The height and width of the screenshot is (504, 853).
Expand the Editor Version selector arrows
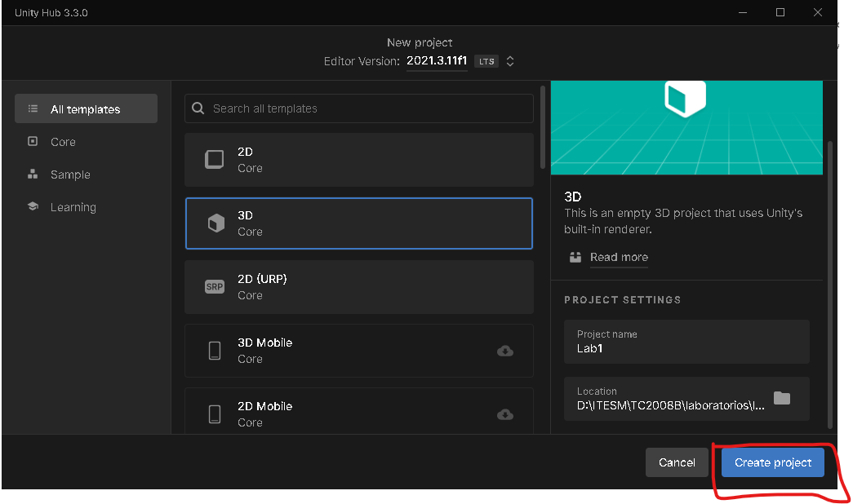[510, 61]
